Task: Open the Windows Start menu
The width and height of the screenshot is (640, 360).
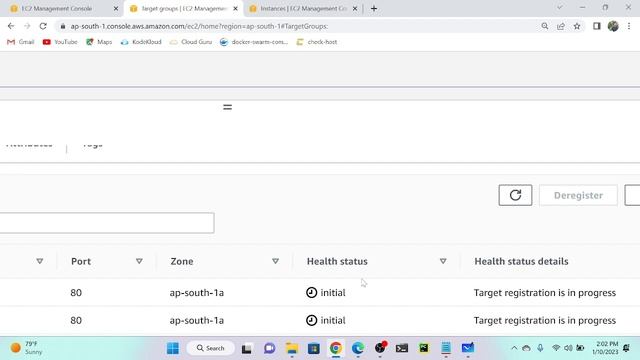Action: (173, 348)
